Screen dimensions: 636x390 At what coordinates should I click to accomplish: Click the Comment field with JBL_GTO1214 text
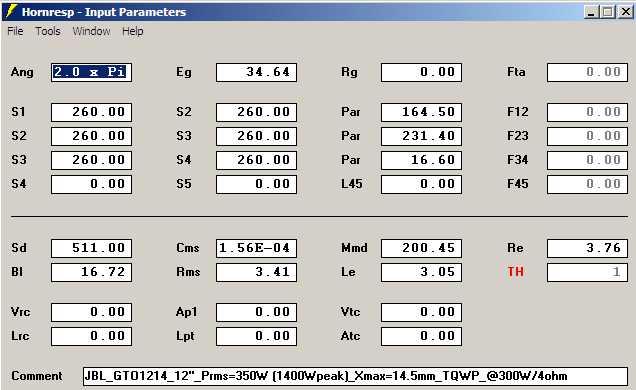tap(355, 376)
